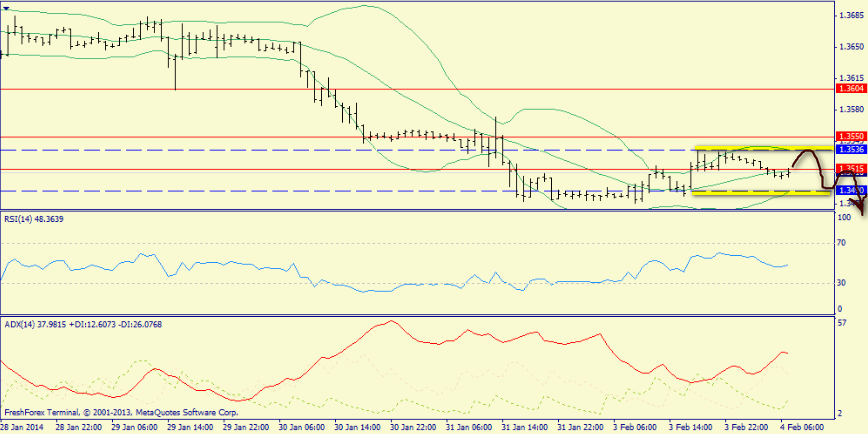
Task: Click the 29 Jan 14:00 time label
Action: point(189,428)
